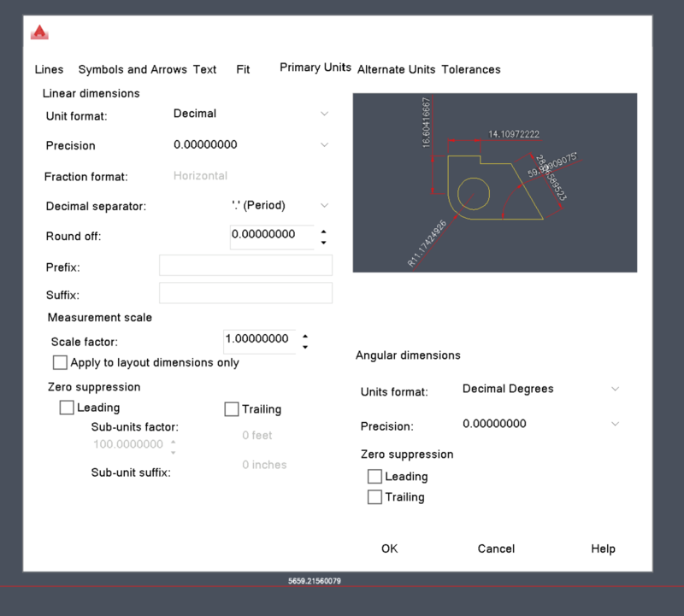Open the angular Units format dropdown

click(x=615, y=389)
